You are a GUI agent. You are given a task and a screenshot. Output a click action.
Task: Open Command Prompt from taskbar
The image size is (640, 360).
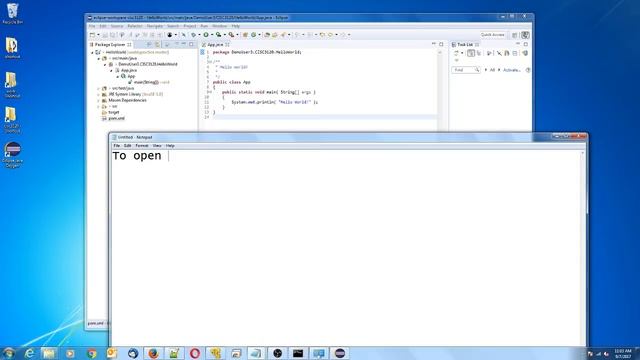point(298,353)
